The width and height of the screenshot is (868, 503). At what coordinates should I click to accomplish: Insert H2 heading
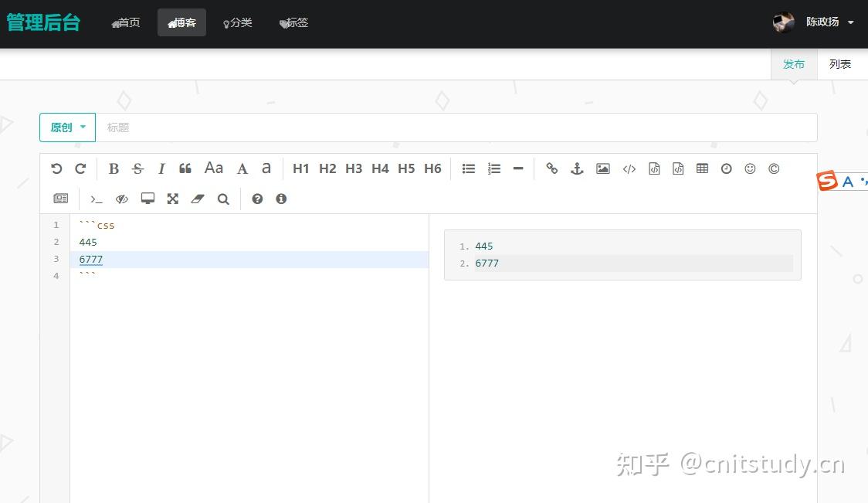point(327,168)
